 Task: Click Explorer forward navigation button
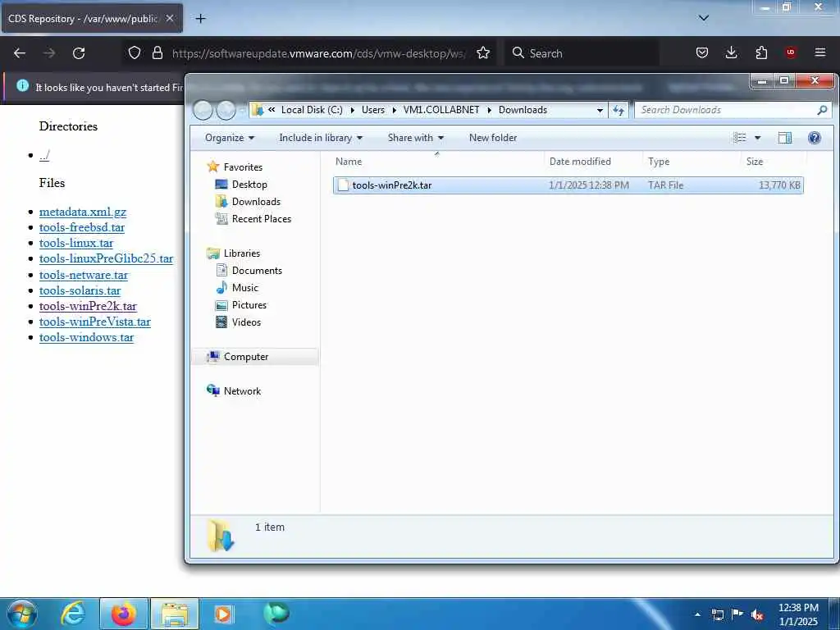(226, 111)
